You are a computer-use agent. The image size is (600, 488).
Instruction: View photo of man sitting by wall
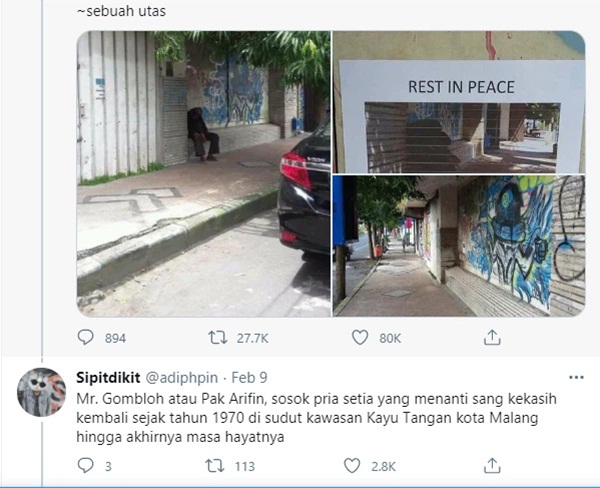[x=204, y=174]
